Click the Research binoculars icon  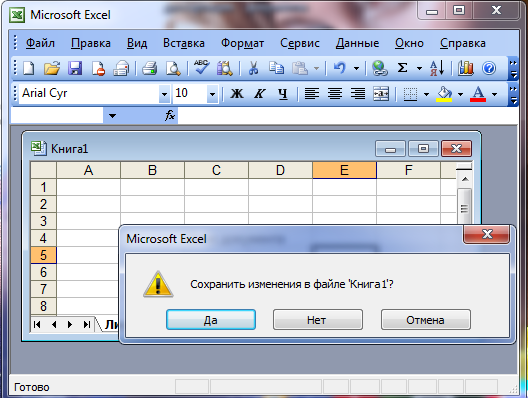tap(225, 68)
